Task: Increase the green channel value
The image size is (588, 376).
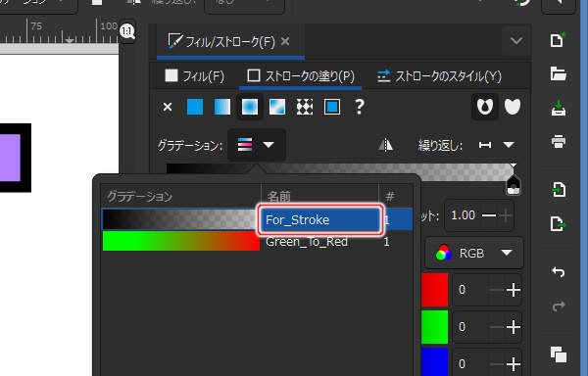Action: coord(513,327)
